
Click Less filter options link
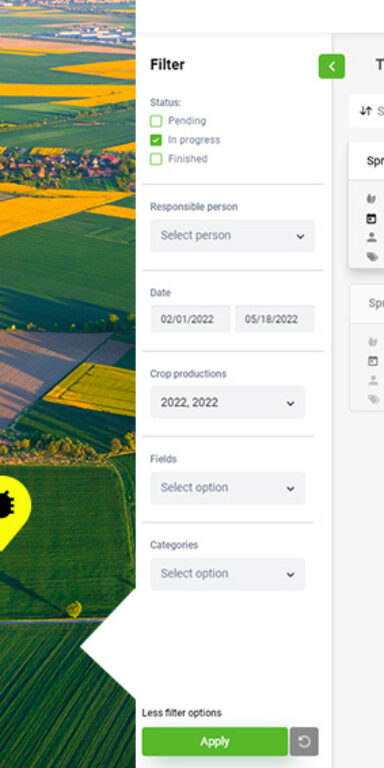[x=182, y=713]
